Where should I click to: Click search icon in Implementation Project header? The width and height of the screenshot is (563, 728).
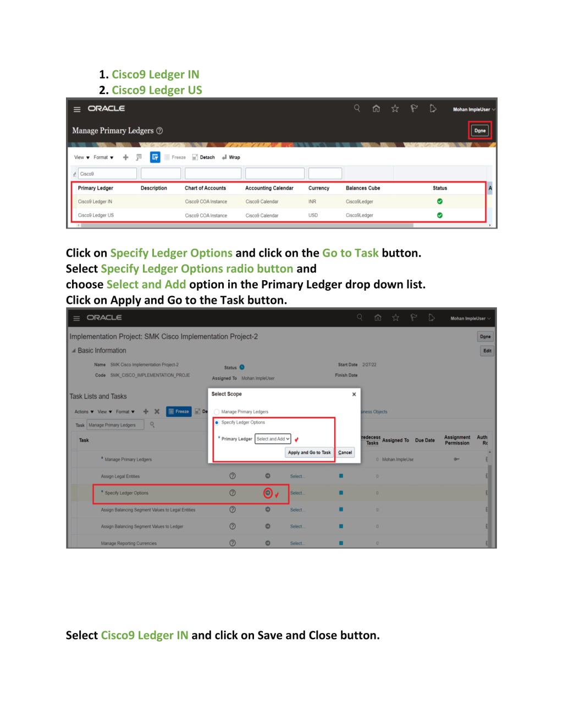[x=360, y=317]
